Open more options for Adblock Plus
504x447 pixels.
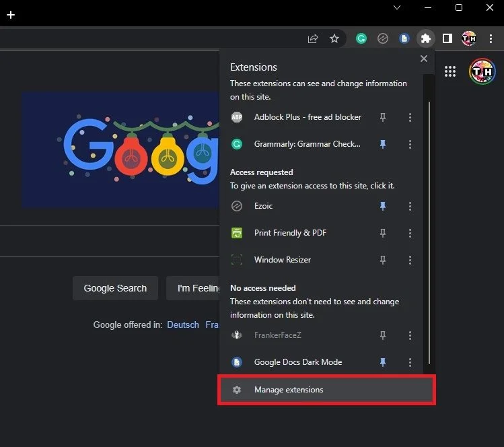tap(410, 117)
